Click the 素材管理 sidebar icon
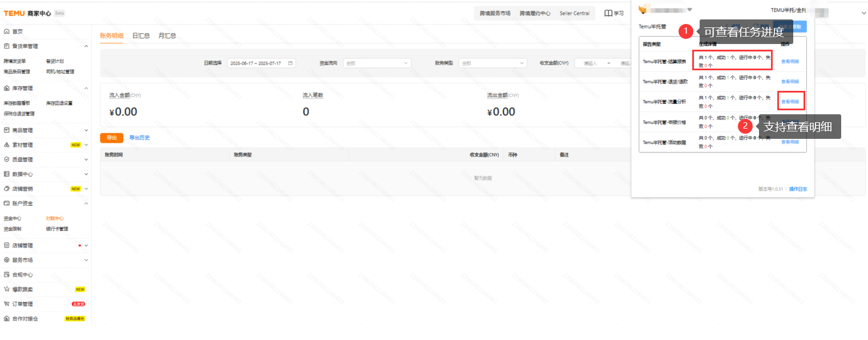 pos(6,145)
